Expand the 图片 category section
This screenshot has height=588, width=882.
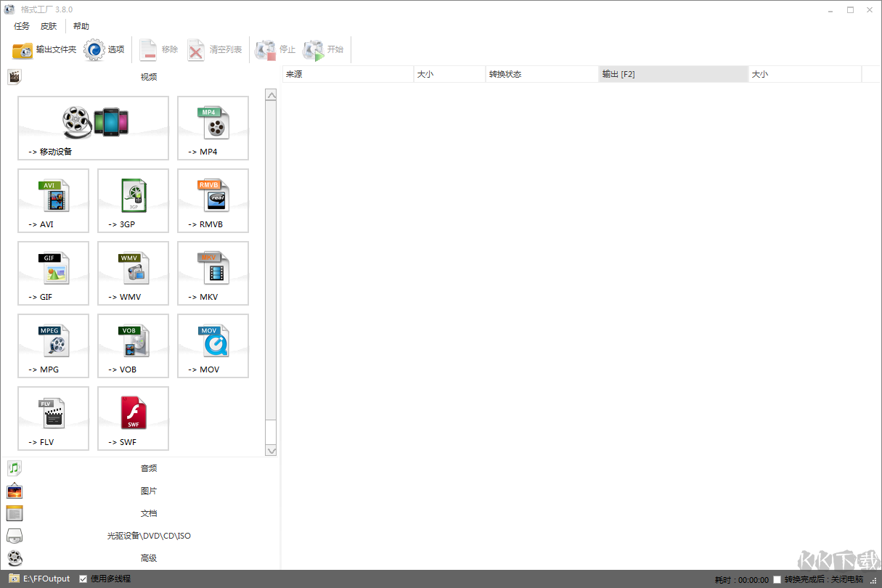(x=148, y=491)
